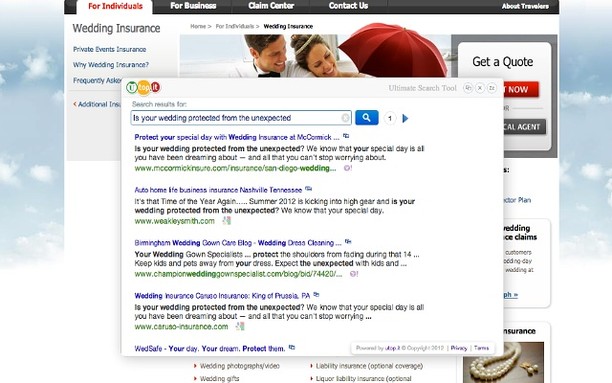This screenshot has height=383, width=612.
Task: Select the For Business tab
Action: click(193, 6)
